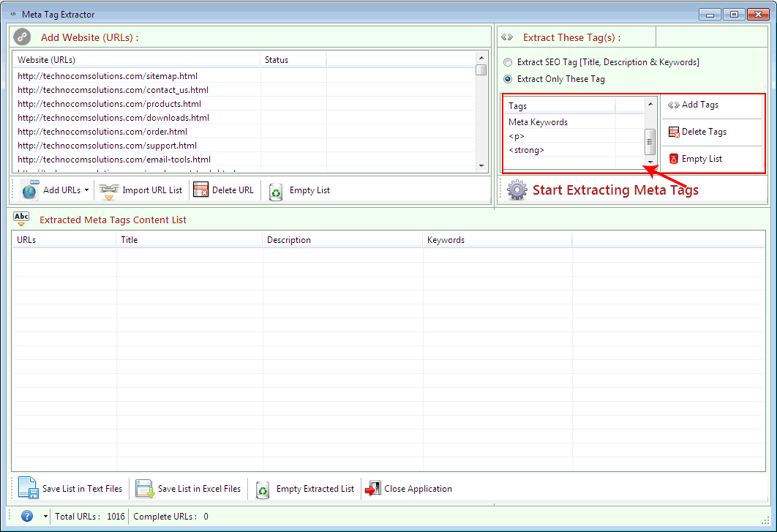Click the Save List in Excel Files disk icon

coord(145,488)
